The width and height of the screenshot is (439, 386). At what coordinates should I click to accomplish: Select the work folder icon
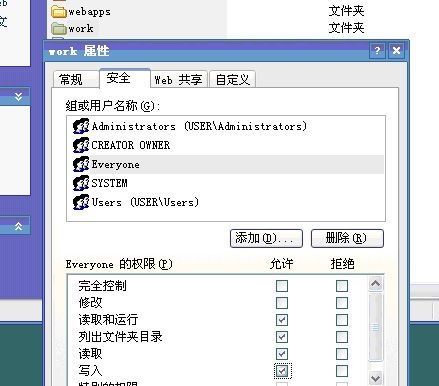tap(59, 28)
